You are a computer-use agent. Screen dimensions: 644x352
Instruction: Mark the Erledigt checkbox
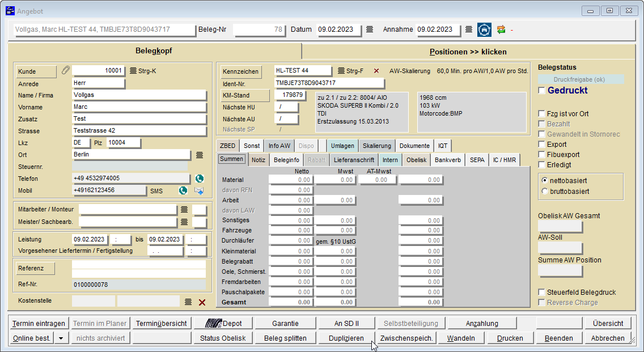coord(542,165)
